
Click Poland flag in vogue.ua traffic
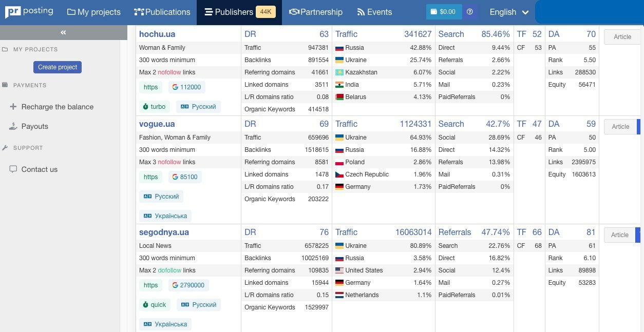pos(339,162)
